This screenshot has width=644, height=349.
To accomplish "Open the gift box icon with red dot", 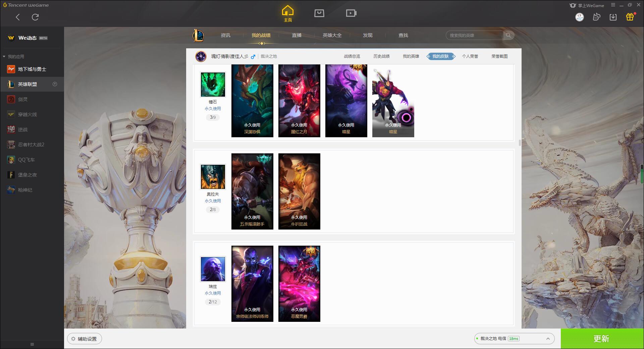I will point(630,17).
